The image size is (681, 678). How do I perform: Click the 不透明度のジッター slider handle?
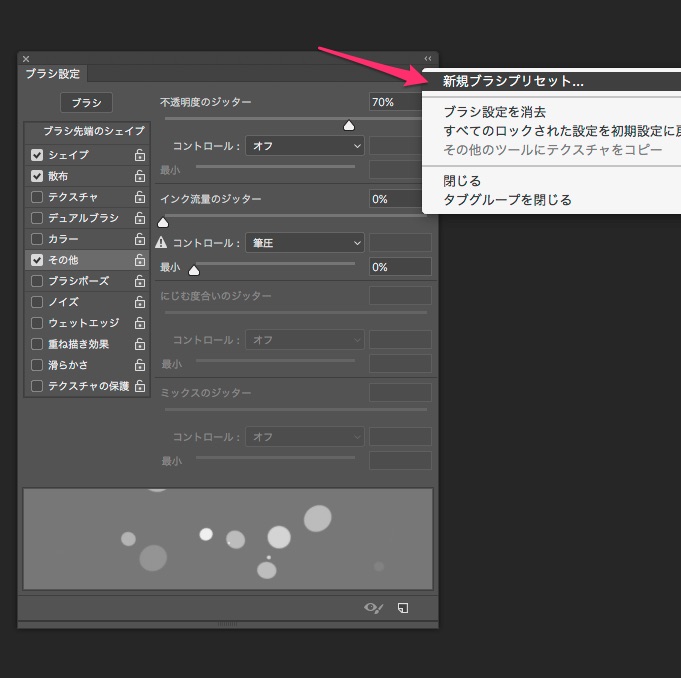[x=349, y=125]
